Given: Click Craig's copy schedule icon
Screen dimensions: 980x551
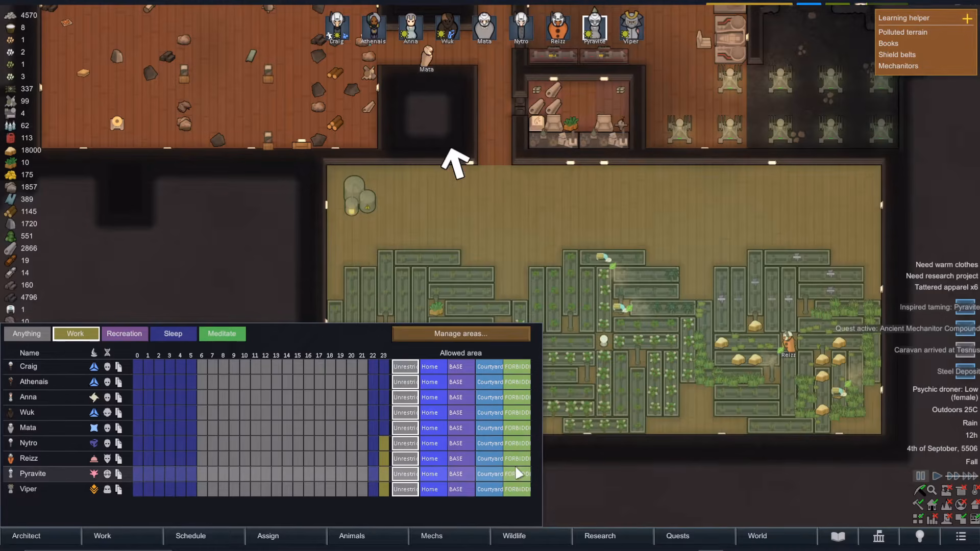Looking at the screenshot, I should pos(118,366).
